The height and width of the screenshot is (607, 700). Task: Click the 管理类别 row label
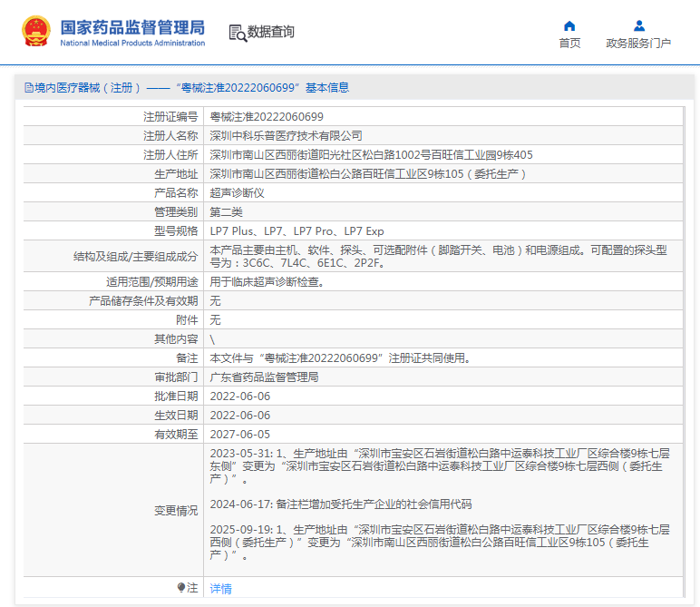coord(176,212)
